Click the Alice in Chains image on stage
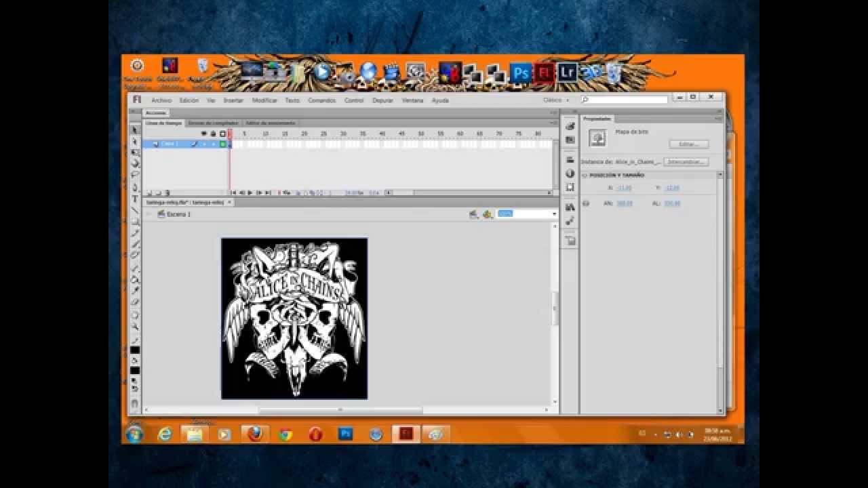868x488 pixels. [x=294, y=319]
